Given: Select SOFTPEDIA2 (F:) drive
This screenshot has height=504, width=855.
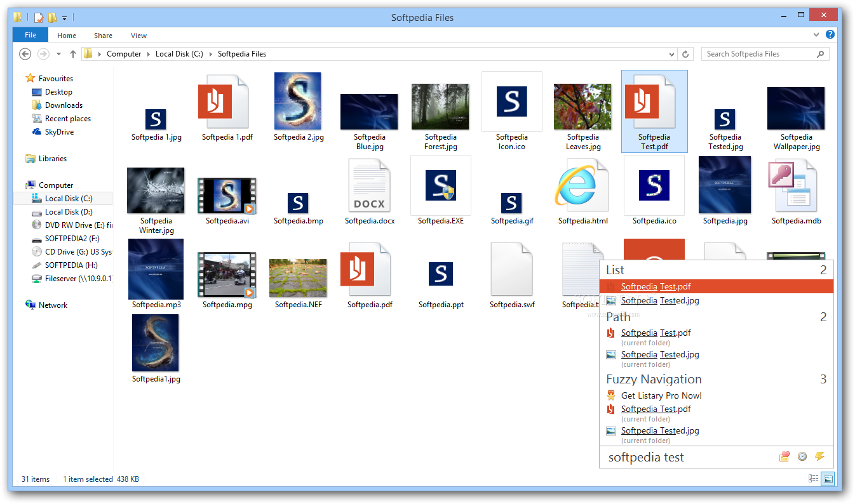Looking at the screenshot, I should (x=65, y=239).
